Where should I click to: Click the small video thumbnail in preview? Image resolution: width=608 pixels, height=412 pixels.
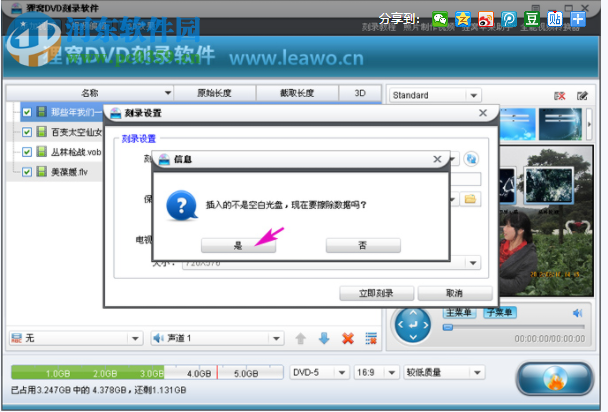point(549,185)
